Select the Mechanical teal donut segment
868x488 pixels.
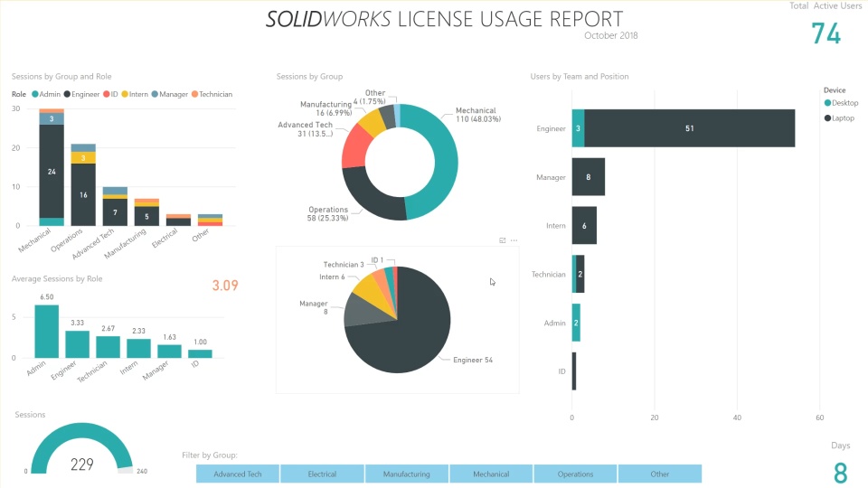click(x=446, y=162)
